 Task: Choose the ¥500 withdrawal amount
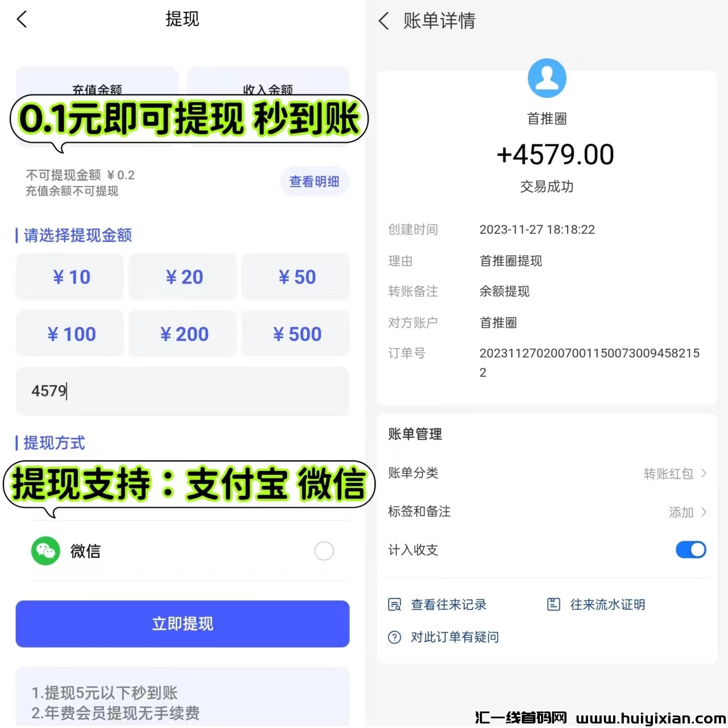pos(296,333)
